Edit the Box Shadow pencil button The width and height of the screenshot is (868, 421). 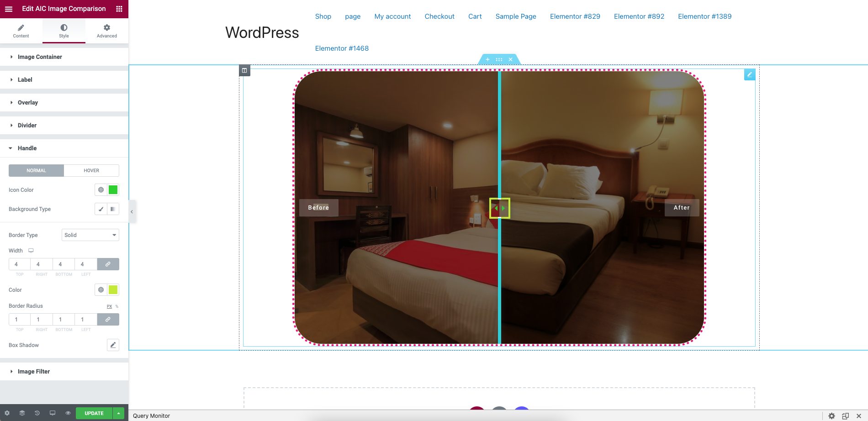[113, 345]
